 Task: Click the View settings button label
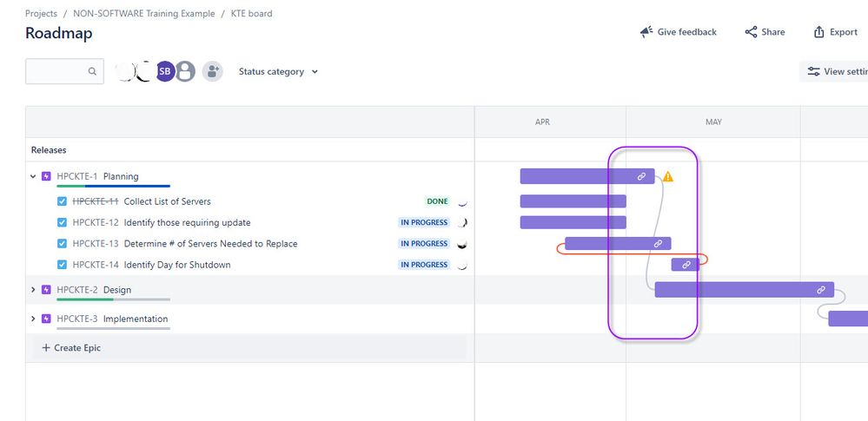click(846, 71)
